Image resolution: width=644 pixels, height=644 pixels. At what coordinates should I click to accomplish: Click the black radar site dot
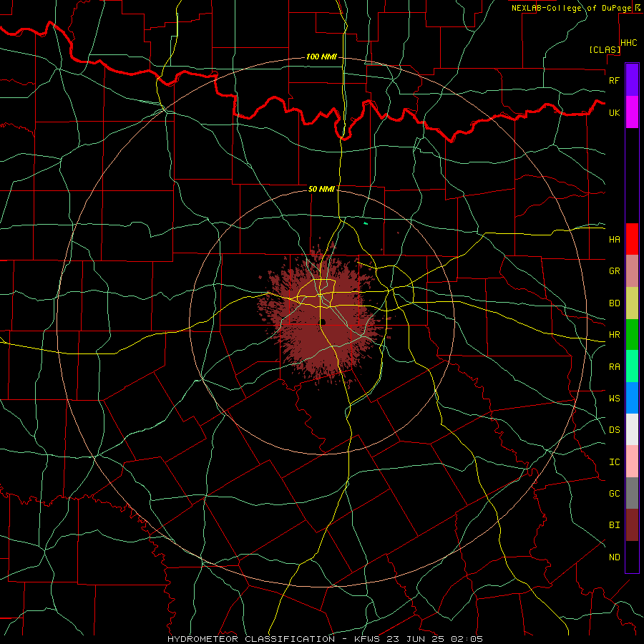323,321
